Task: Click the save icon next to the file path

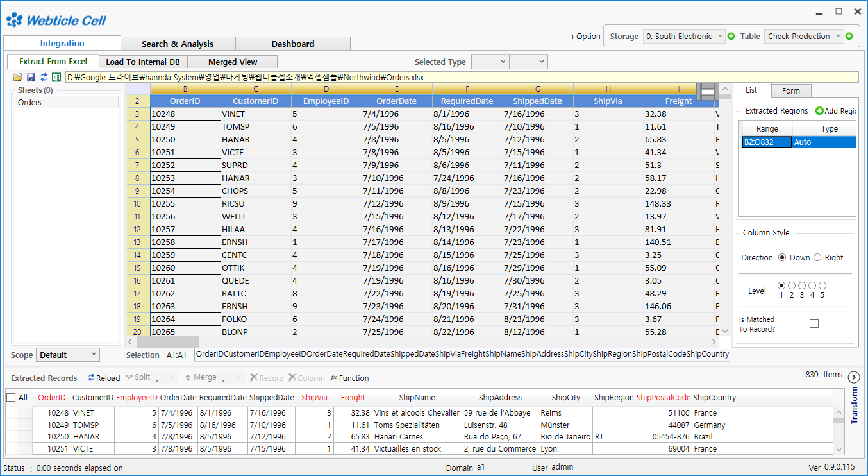Action: pos(30,76)
